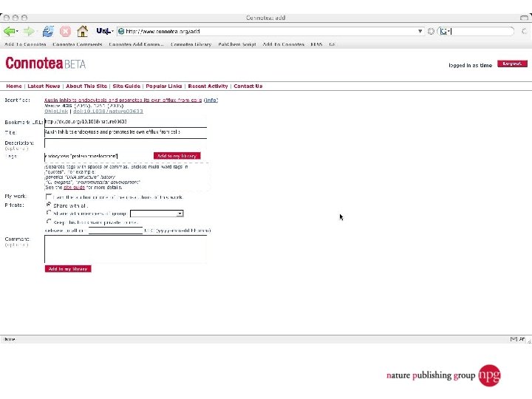Open the doi:10.1038/nature03633 link
The height and width of the screenshot is (399, 532).
click(108, 112)
